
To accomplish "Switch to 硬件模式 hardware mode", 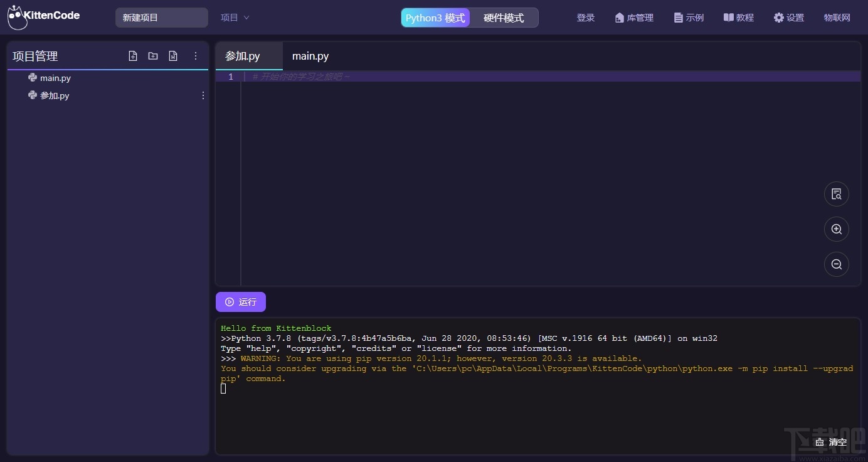I will [x=504, y=18].
